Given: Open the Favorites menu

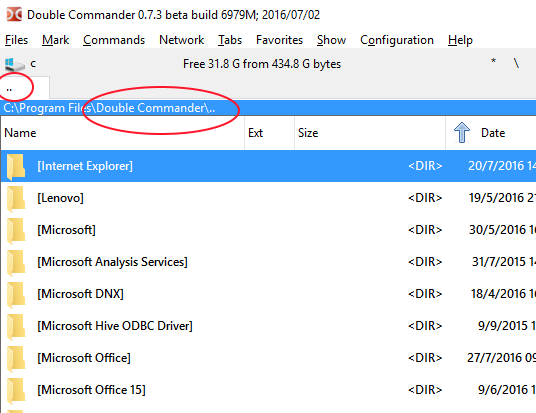Looking at the screenshot, I should (x=279, y=40).
